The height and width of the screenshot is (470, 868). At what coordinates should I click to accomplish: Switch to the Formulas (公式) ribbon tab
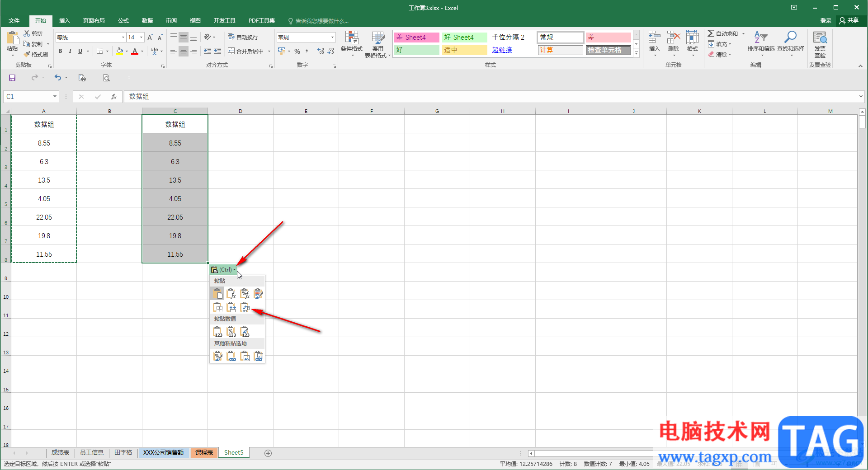tap(123, 21)
